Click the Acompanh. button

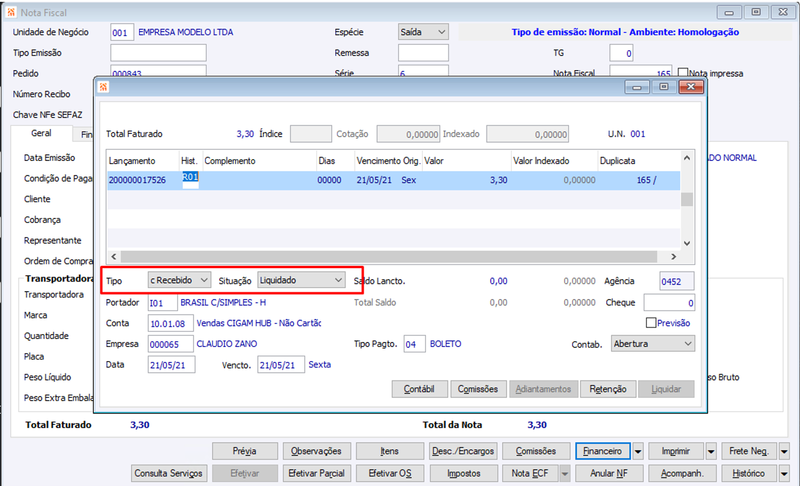click(682, 473)
